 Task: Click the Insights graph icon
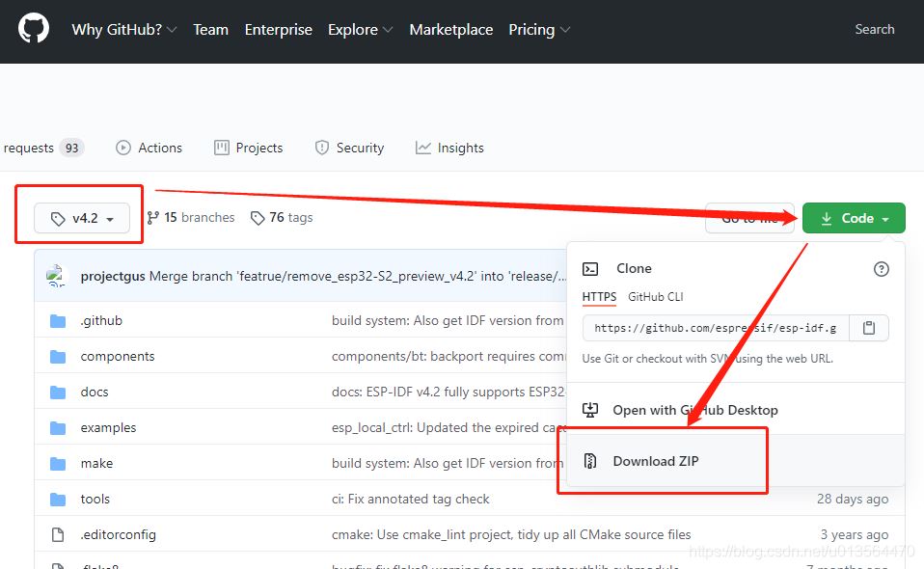pos(422,147)
